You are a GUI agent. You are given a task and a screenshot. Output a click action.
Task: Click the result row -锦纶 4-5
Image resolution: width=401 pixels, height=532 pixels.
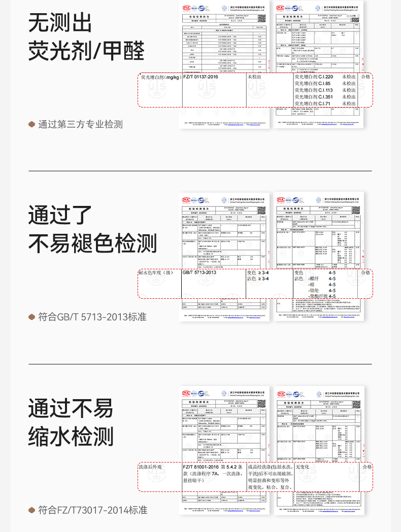coord(322,291)
